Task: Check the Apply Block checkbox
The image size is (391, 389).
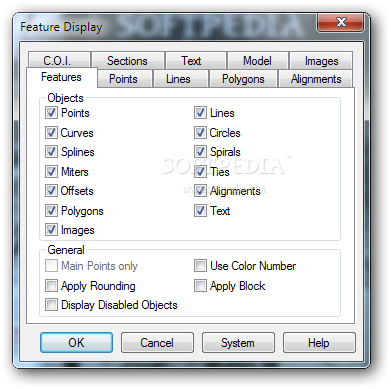Action: click(x=200, y=286)
